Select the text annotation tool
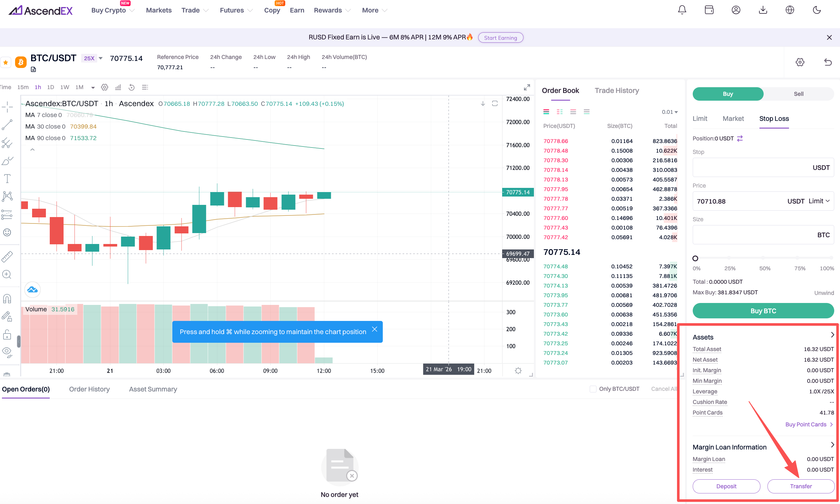 tap(7, 178)
